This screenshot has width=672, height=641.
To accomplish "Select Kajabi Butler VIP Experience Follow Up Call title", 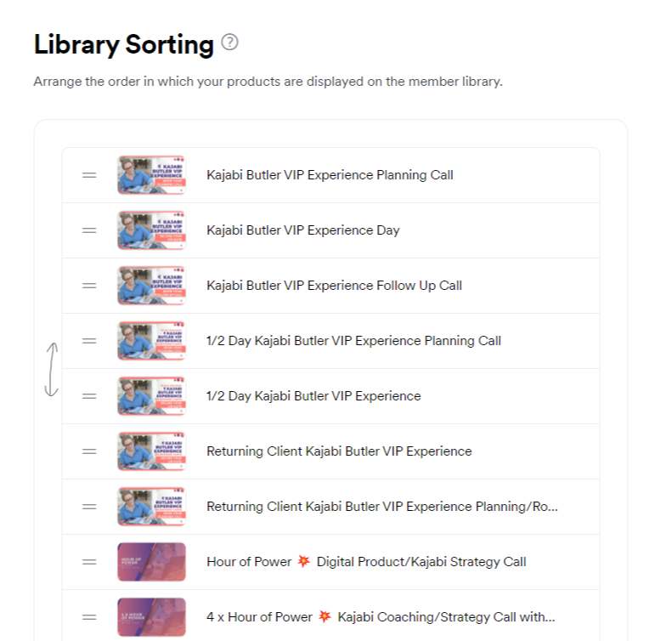I will click(334, 286).
